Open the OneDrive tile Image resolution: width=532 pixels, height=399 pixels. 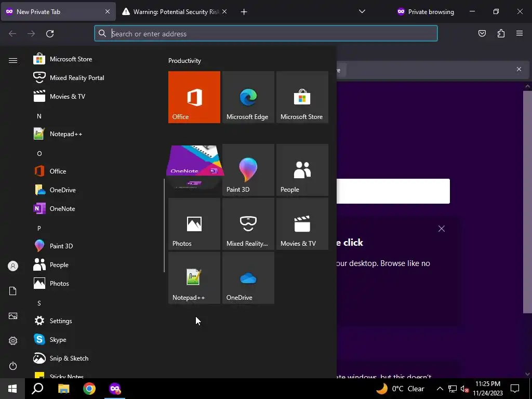248,278
